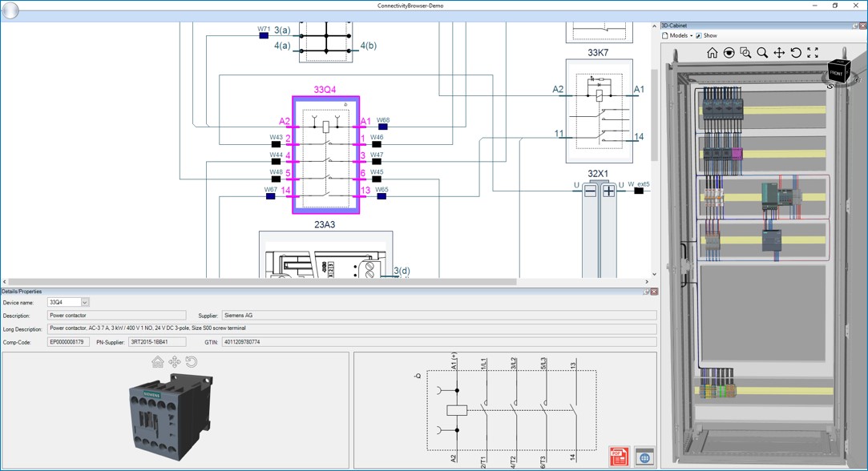
Task: Select the zoom window tool in 3D-Cabinet
Action: click(745, 53)
